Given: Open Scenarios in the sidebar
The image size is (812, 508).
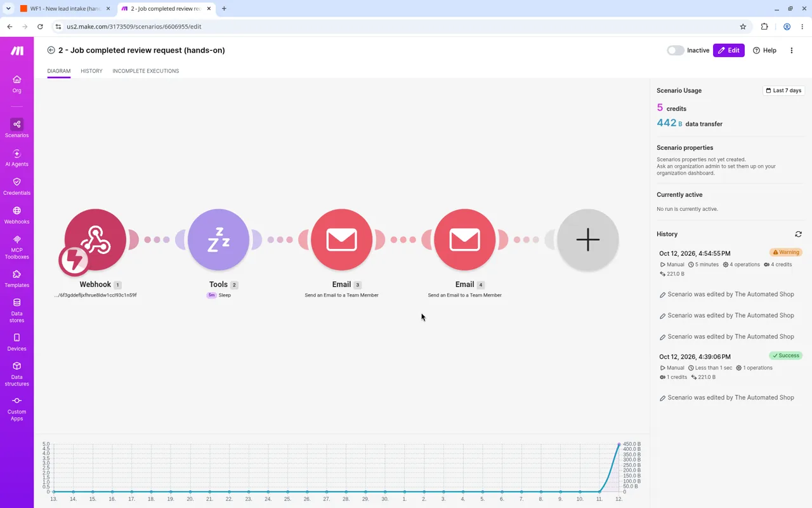Looking at the screenshot, I should (x=16, y=128).
